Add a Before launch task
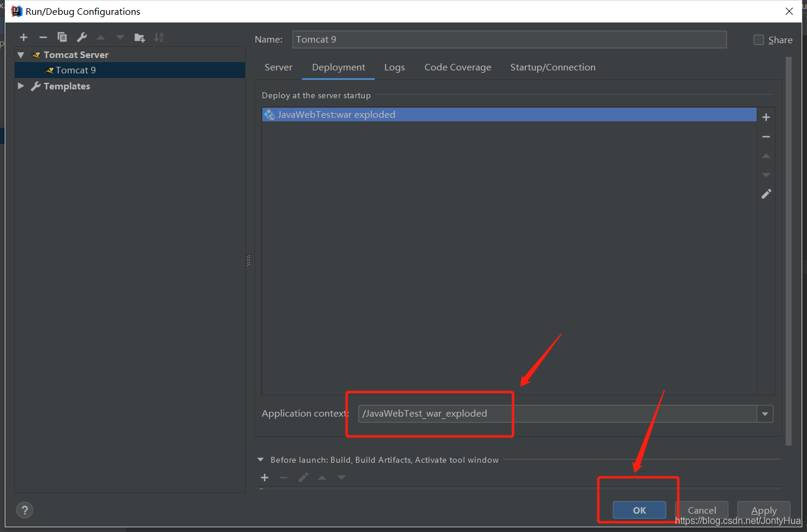807x532 pixels. click(x=264, y=478)
